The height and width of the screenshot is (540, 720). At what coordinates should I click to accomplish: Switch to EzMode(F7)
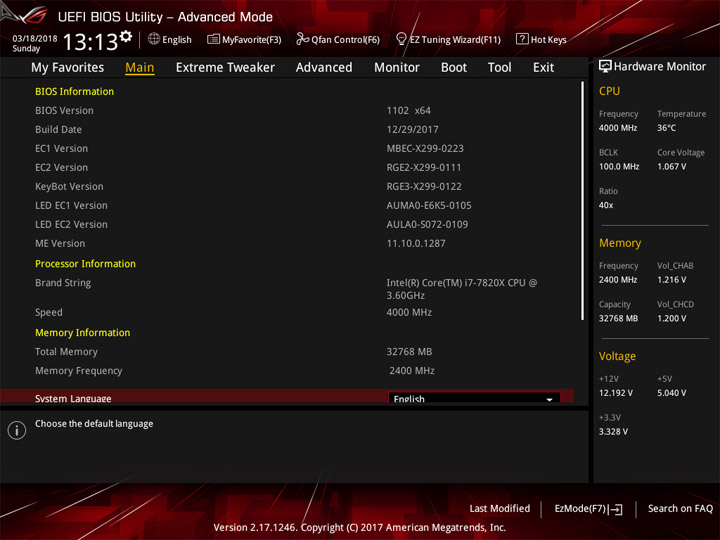pos(589,509)
